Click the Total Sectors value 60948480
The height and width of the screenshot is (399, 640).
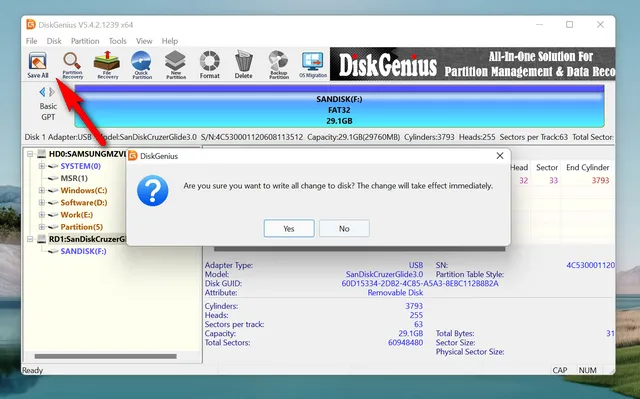405,343
